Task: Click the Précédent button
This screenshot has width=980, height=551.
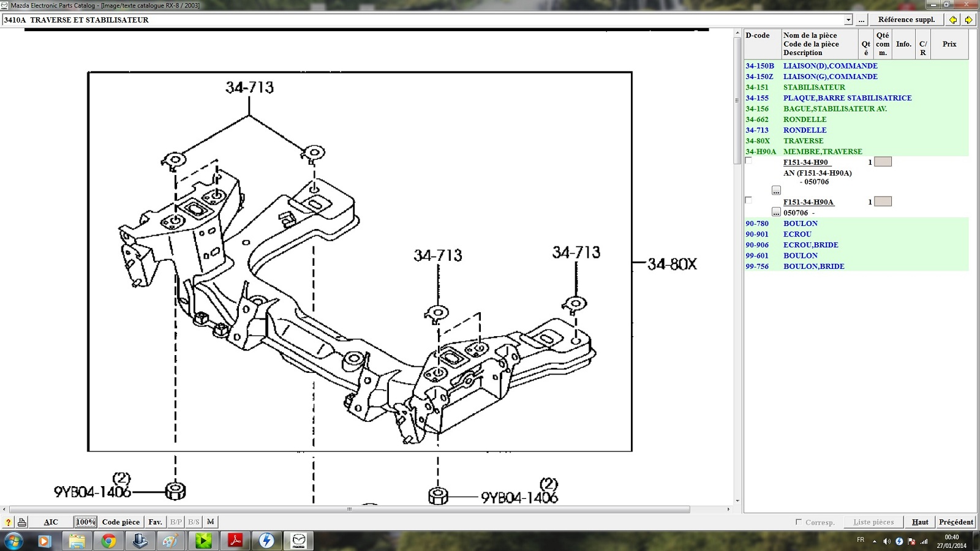Action: pyautogui.click(x=956, y=522)
